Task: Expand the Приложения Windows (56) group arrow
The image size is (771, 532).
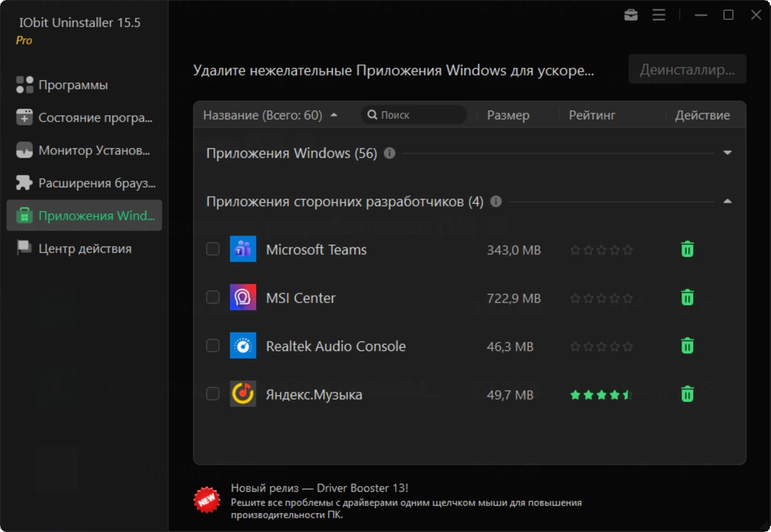Action: point(727,153)
